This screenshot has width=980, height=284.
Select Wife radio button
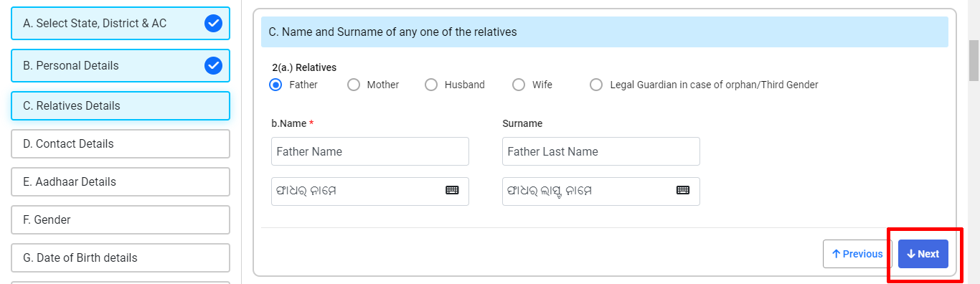pos(519,85)
